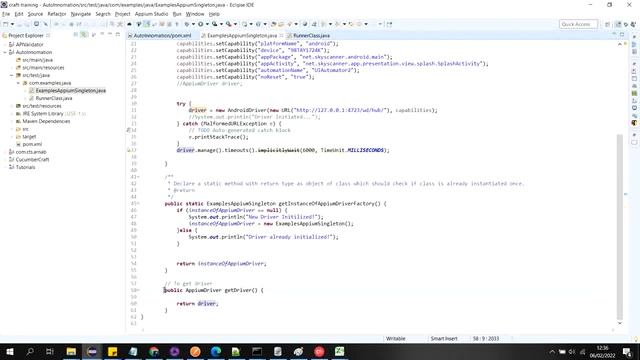Viewport: 640px width, 360px height.
Task: Fold the getInstanceOfAppiumDriverFactory method
Action: pyautogui.click(x=138, y=203)
